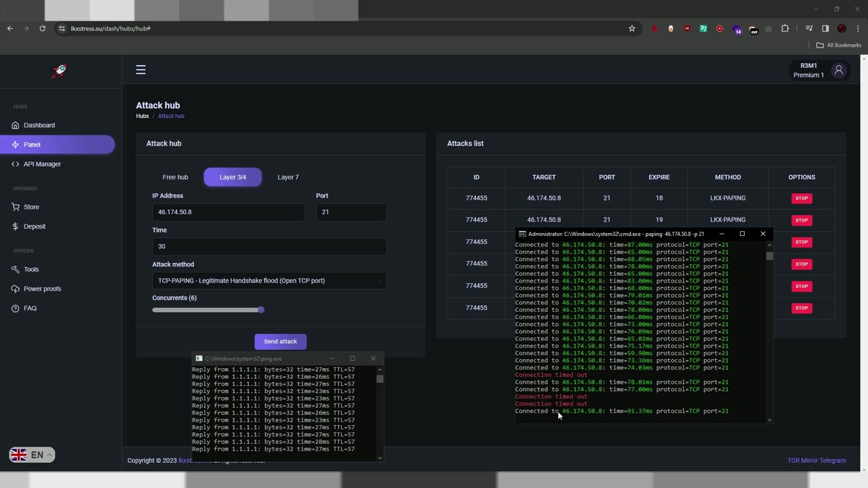The width and height of the screenshot is (868, 488).
Task: Open Power proofs via its cloud icon
Action: pyautogui.click(x=16, y=289)
